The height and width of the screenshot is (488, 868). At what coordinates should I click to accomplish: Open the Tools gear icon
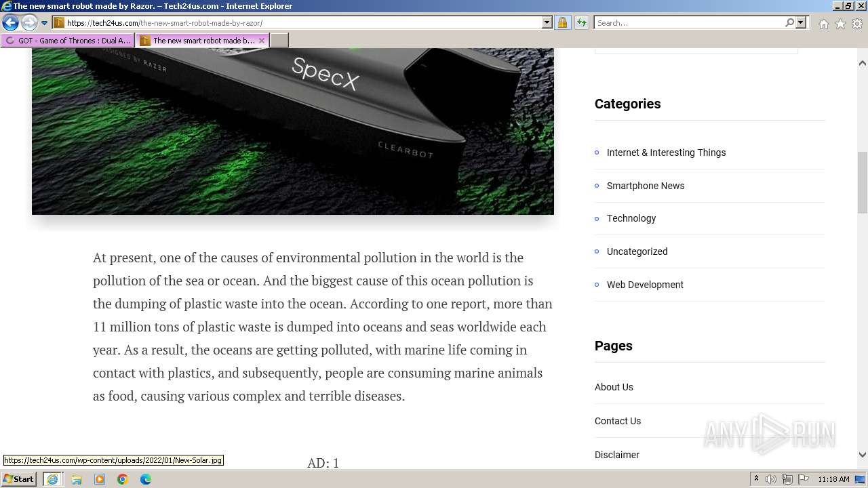click(x=857, y=24)
